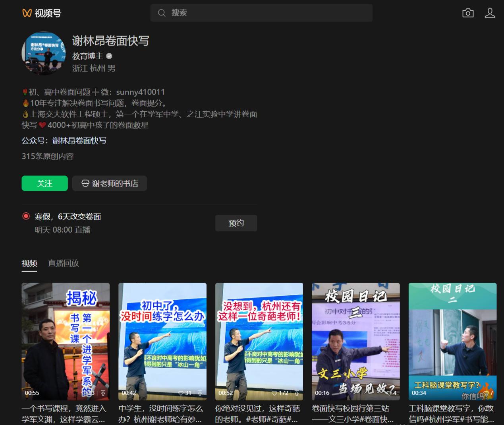Image resolution: width=504 pixels, height=425 pixels.
Task: Select the 视频 tab
Action: [x=29, y=263]
